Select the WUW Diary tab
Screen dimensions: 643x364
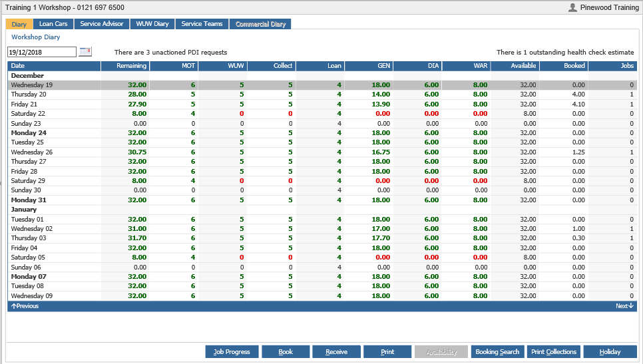click(152, 24)
